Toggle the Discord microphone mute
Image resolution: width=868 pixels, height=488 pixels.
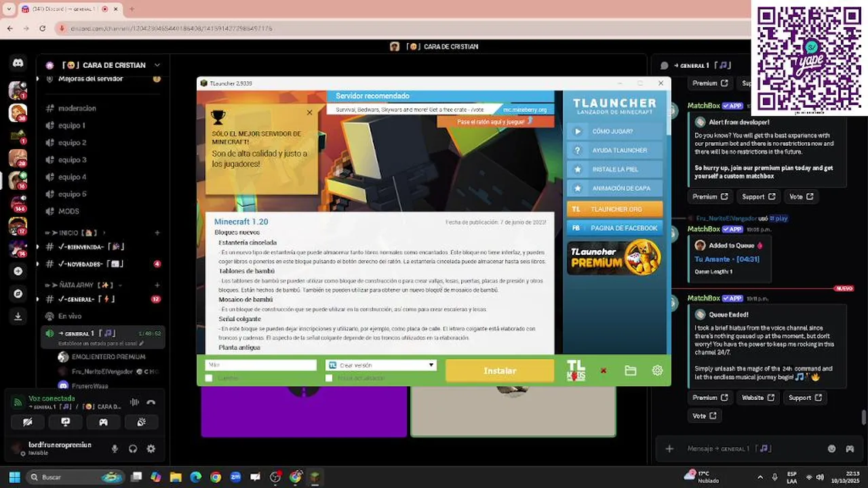click(115, 449)
